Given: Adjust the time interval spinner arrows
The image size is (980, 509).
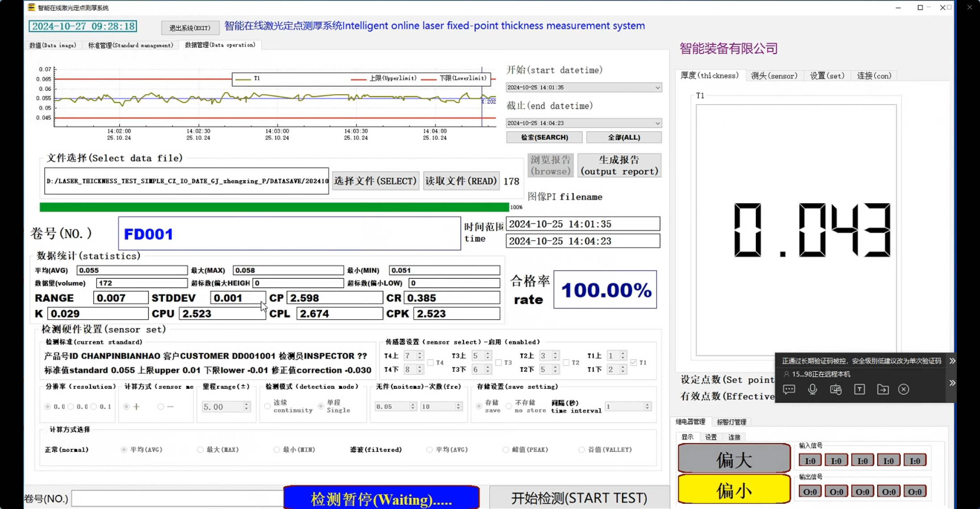Looking at the screenshot, I should [x=647, y=406].
